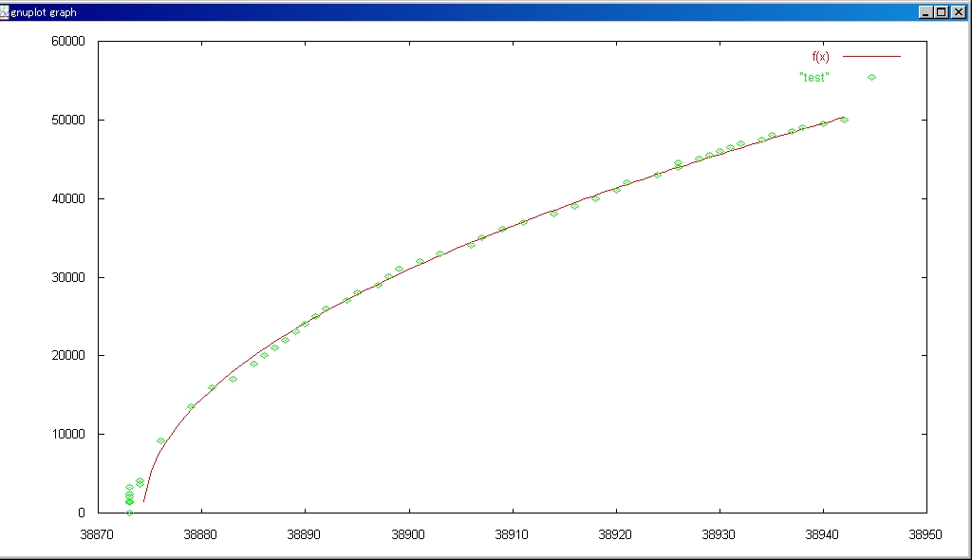Click the f(x) legend label
Screen dimensions: 972x560
[x=820, y=57]
